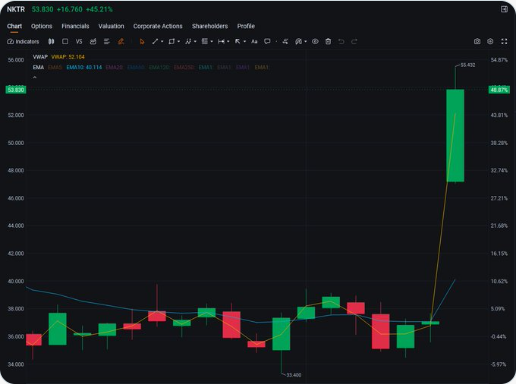Open the drawing style palette tool
516x384 pixels.
298,41
